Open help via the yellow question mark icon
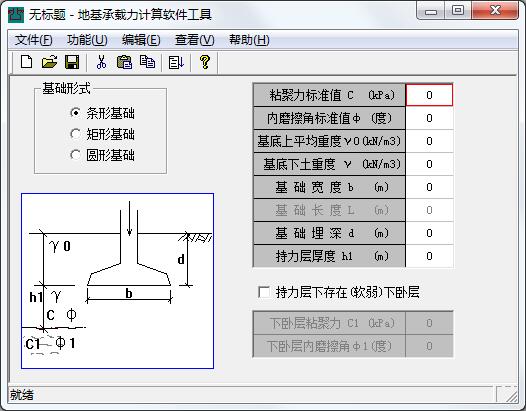This screenshot has height=411, width=526. pos(205,62)
